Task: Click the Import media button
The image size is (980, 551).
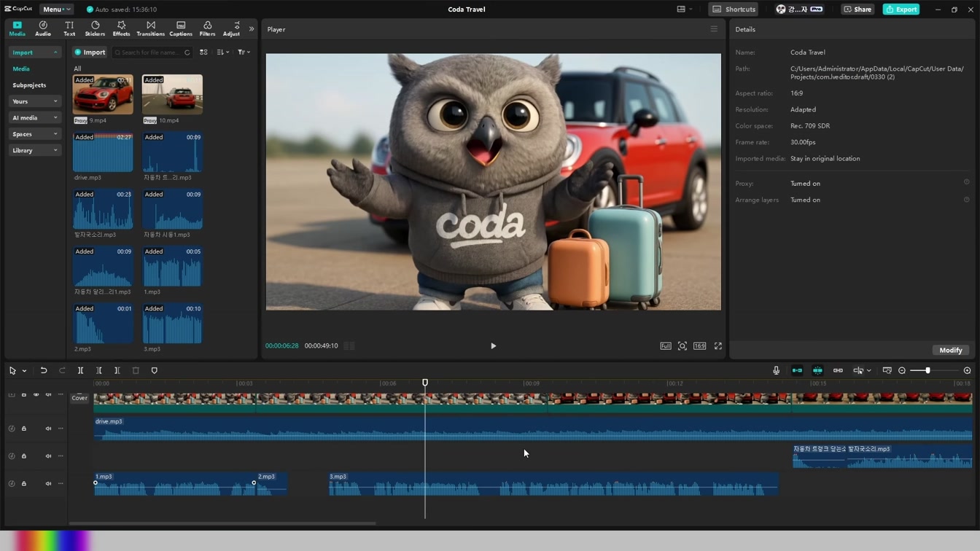Action: 90,52
